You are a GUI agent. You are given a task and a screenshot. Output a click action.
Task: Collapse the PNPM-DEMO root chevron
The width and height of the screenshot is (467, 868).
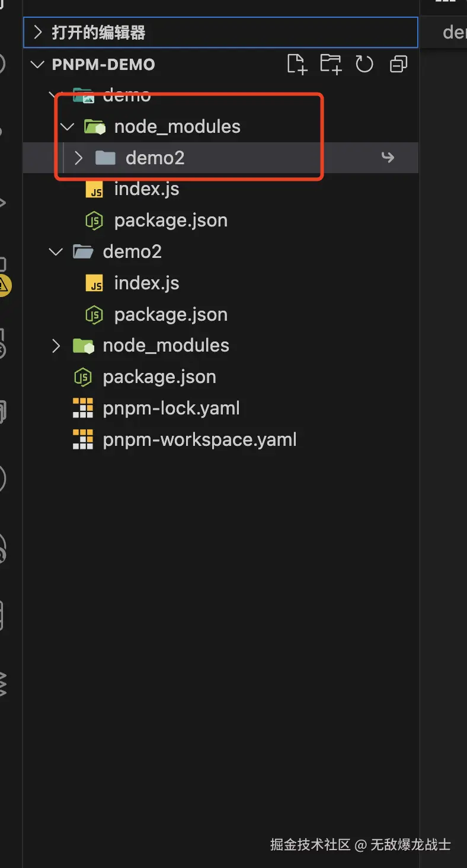(x=39, y=64)
